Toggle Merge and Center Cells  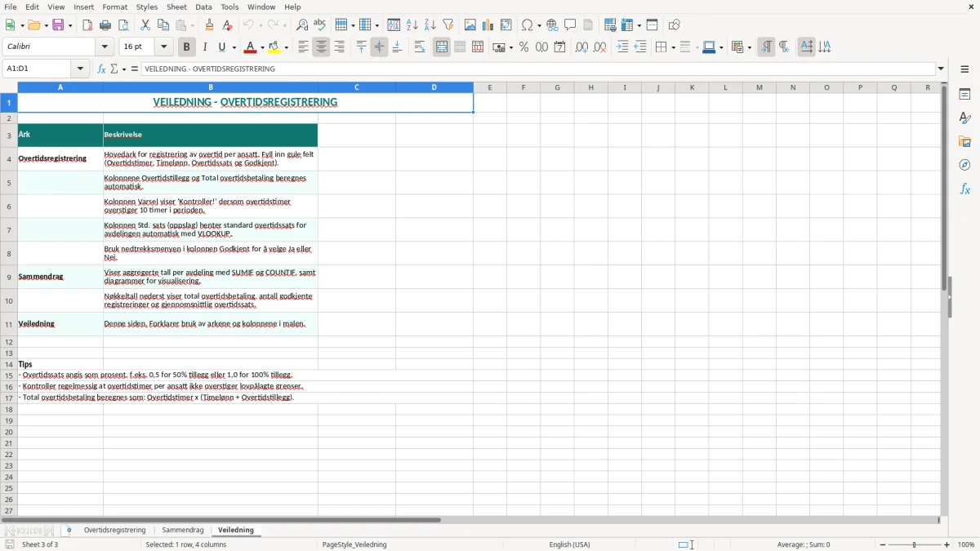click(442, 47)
